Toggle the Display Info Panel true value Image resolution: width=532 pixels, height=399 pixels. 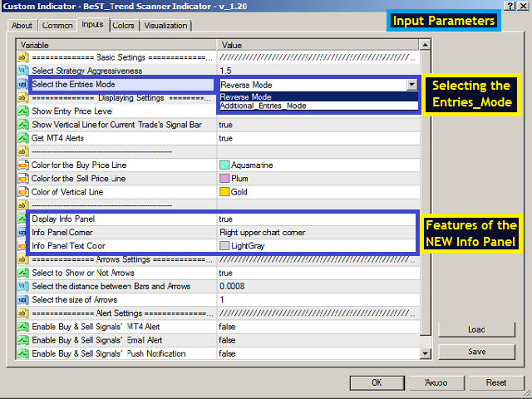(316, 219)
